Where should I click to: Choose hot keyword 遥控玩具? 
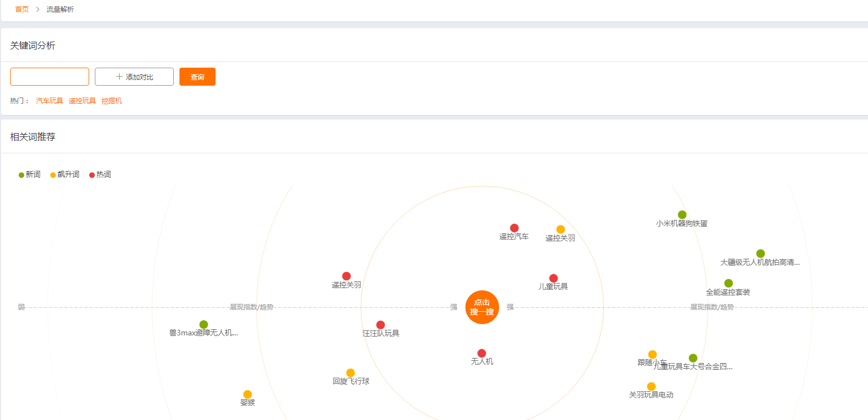pos(82,101)
